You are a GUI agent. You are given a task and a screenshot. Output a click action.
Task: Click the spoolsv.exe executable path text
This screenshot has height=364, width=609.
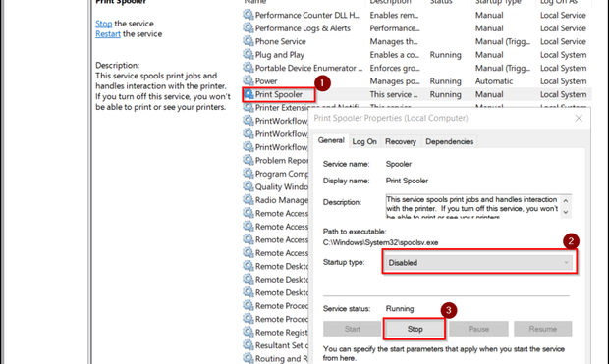(x=381, y=242)
